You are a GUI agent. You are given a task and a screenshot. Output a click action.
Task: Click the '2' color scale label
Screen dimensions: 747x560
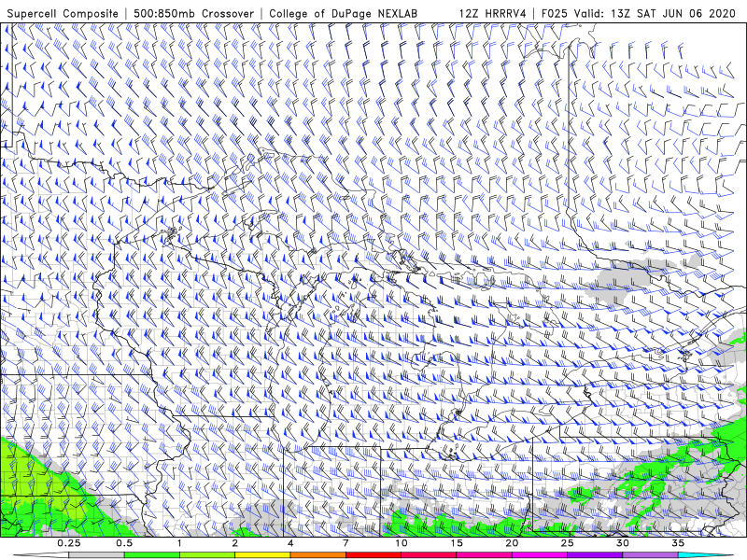click(x=235, y=543)
